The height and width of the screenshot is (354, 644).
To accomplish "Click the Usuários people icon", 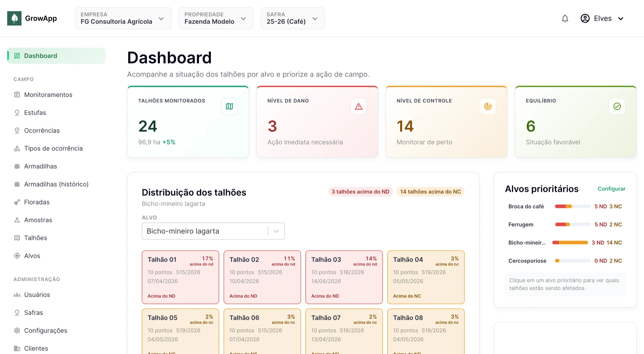I will pyautogui.click(x=17, y=295).
